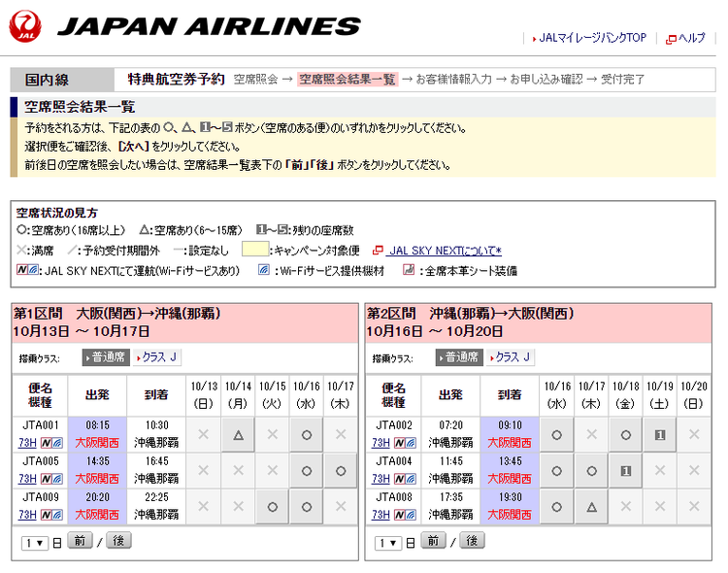
Task: Click SKY NEXT Wi-Fi icon for JTA004
Action: click(x=405, y=479)
